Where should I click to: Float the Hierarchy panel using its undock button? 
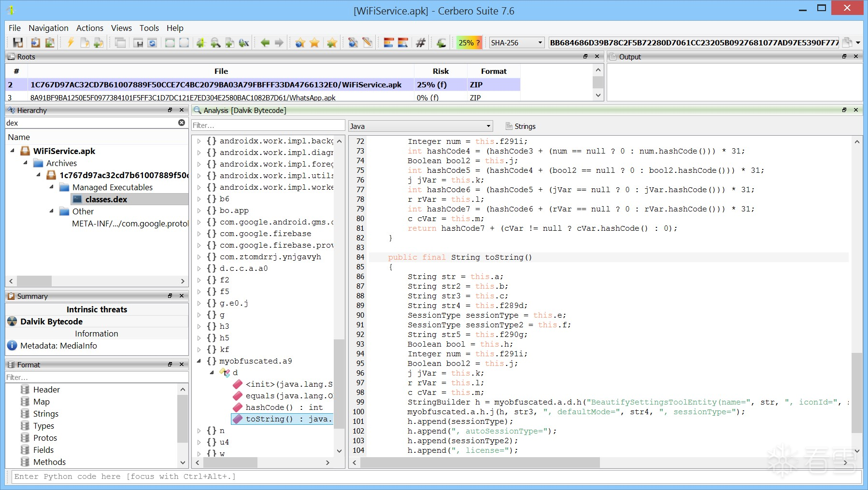170,110
